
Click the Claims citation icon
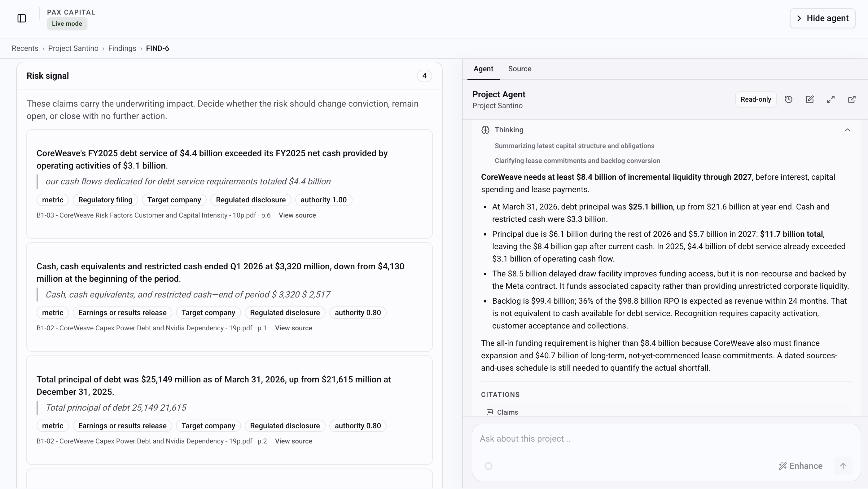489,412
